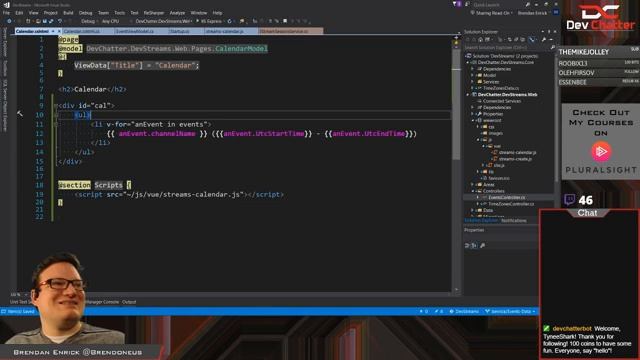The height and width of the screenshot is (360, 640).
Task: Select streams-create.js in Solution Explorer
Action: tap(515, 159)
